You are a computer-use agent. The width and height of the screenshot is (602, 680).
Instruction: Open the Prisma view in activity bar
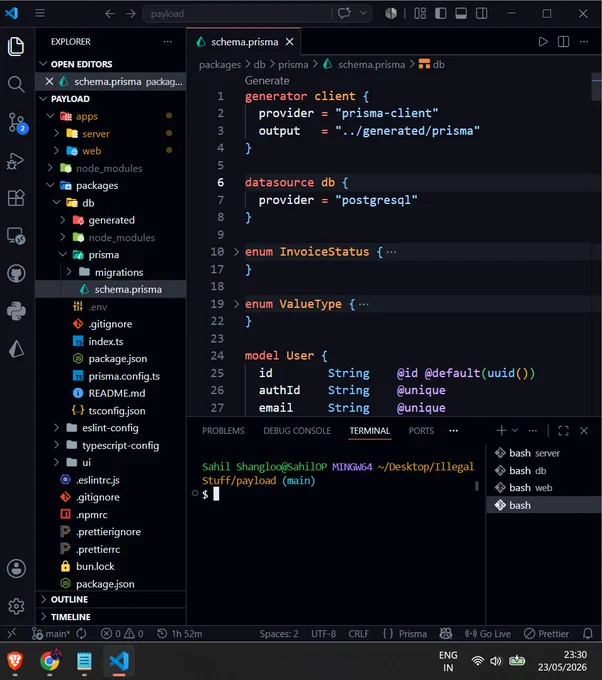point(16,349)
